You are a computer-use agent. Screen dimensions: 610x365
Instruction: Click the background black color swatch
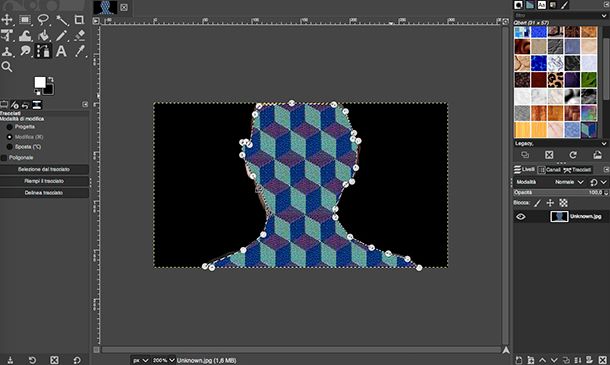(49, 90)
